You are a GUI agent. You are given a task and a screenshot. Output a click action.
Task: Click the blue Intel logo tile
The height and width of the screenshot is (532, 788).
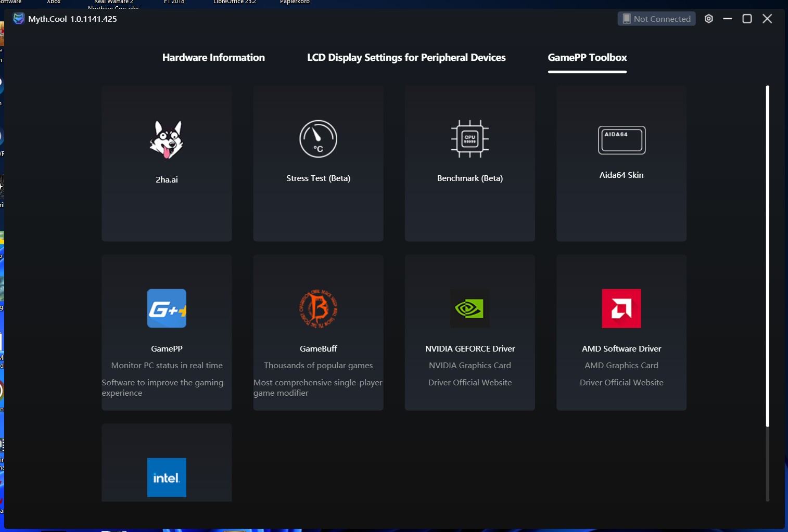click(167, 477)
